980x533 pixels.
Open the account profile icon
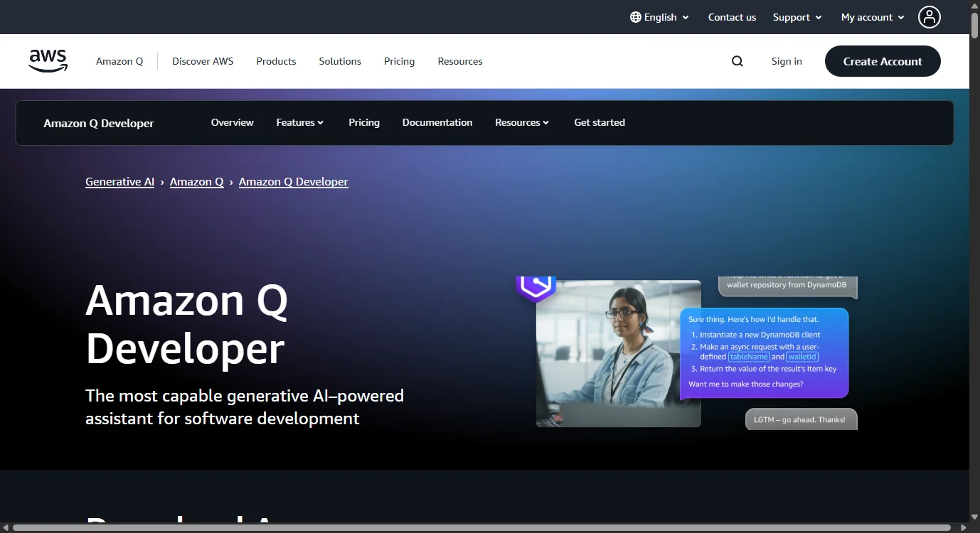[x=930, y=17]
